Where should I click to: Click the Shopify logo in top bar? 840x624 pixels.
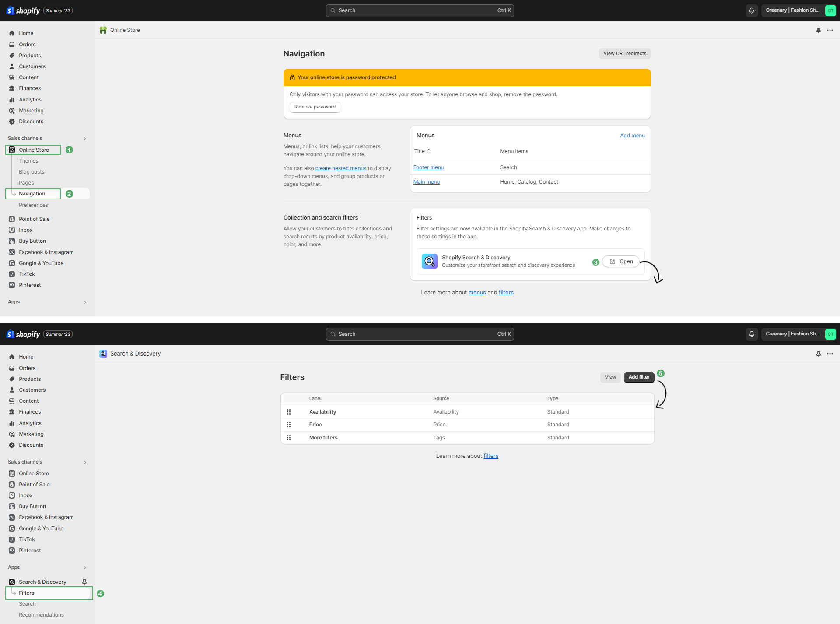[23, 10]
